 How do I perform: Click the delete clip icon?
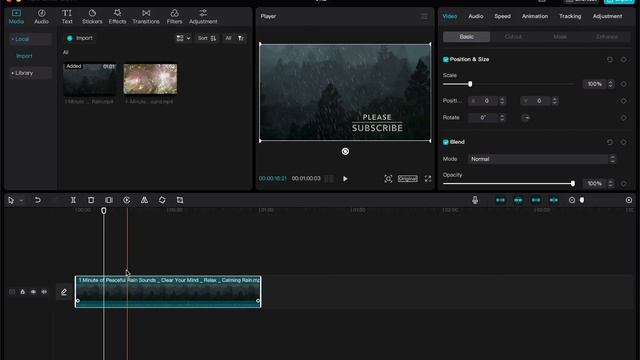[x=91, y=200]
